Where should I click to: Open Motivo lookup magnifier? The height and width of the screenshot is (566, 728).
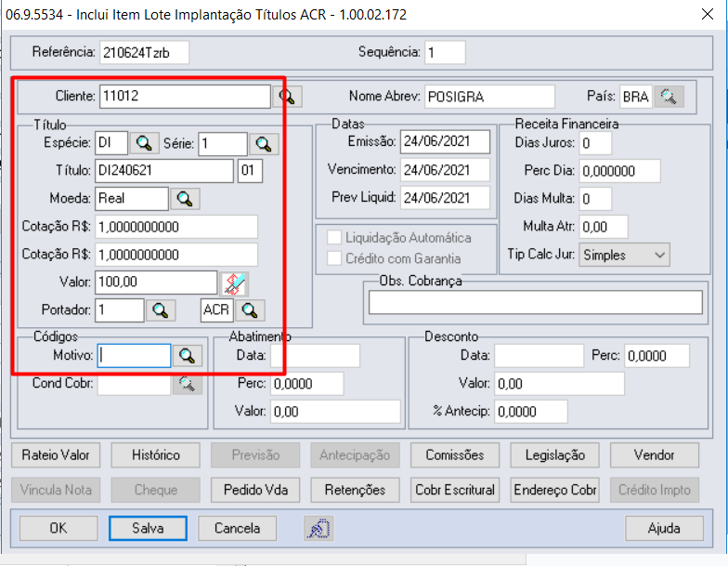point(188,356)
